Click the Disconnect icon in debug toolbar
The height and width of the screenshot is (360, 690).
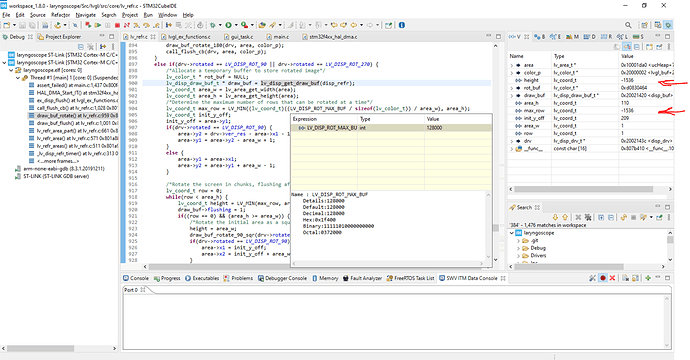[x=127, y=25]
